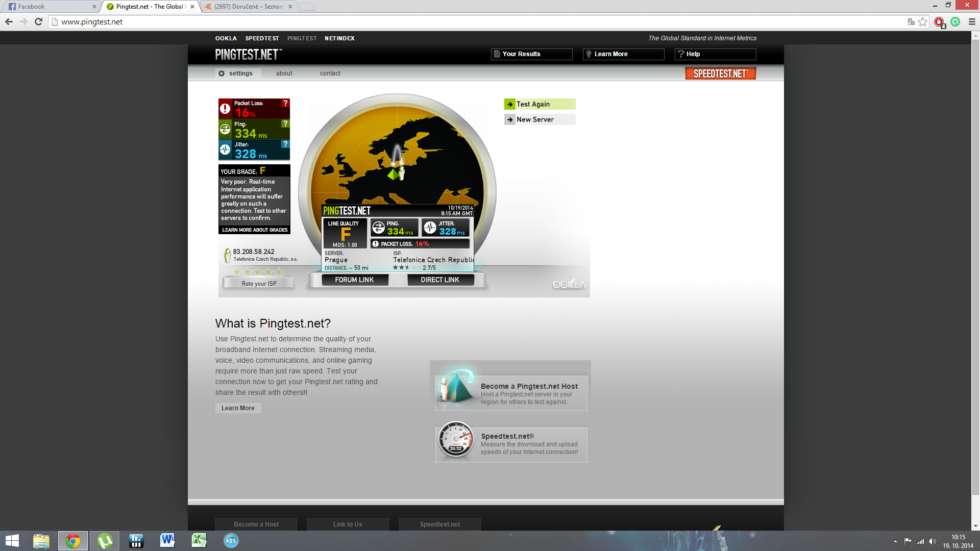980x551 pixels.
Task: Click the Your Results button
Action: (532, 54)
